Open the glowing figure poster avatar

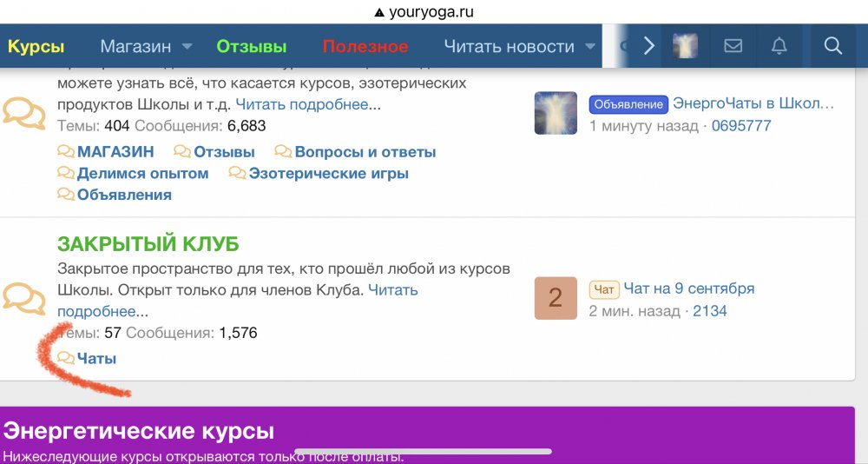pos(556,114)
